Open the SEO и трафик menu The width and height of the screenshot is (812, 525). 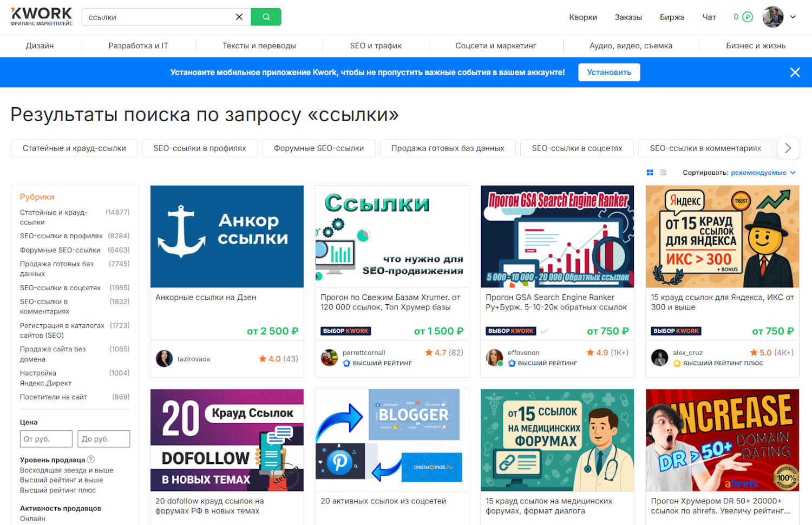(x=376, y=46)
